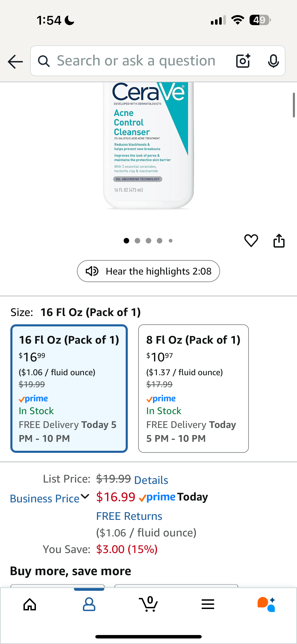The image size is (297, 644).
Task: Play Hear the highlights audio
Action: pos(148,271)
